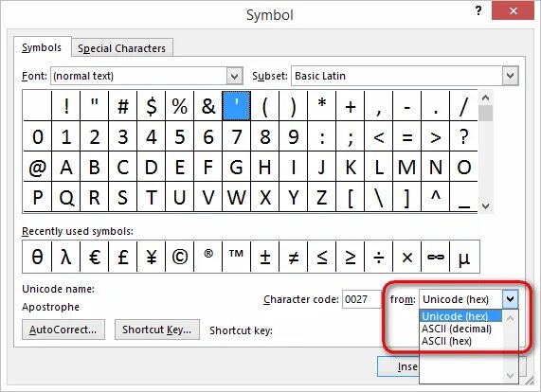The image size is (541, 392).
Task: Pick the euro € recent symbol
Action: [x=94, y=257]
